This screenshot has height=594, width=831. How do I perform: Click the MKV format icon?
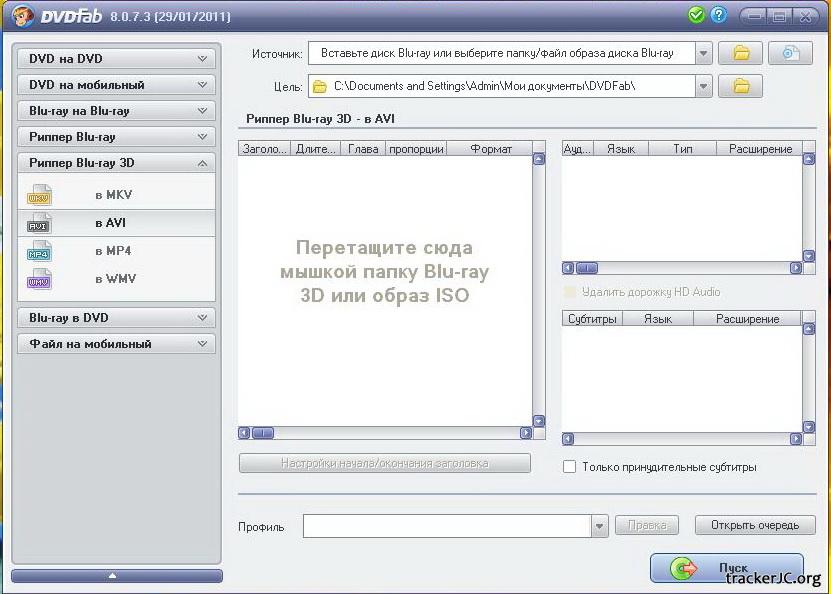point(39,195)
